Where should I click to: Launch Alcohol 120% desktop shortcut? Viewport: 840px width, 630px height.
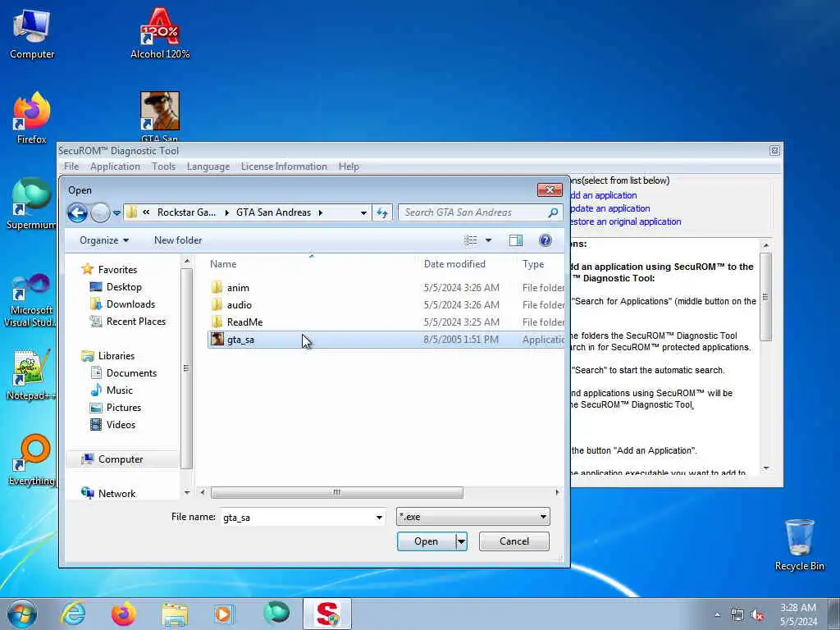click(x=160, y=34)
